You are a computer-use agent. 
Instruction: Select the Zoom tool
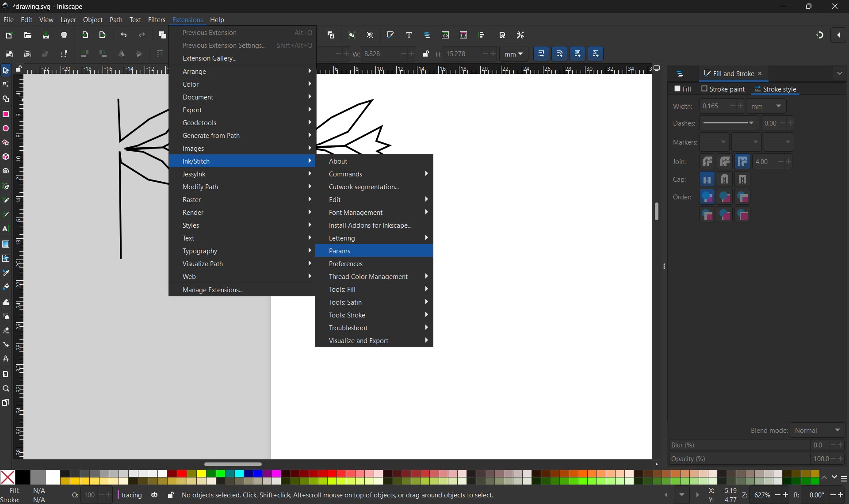(x=6, y=389)
